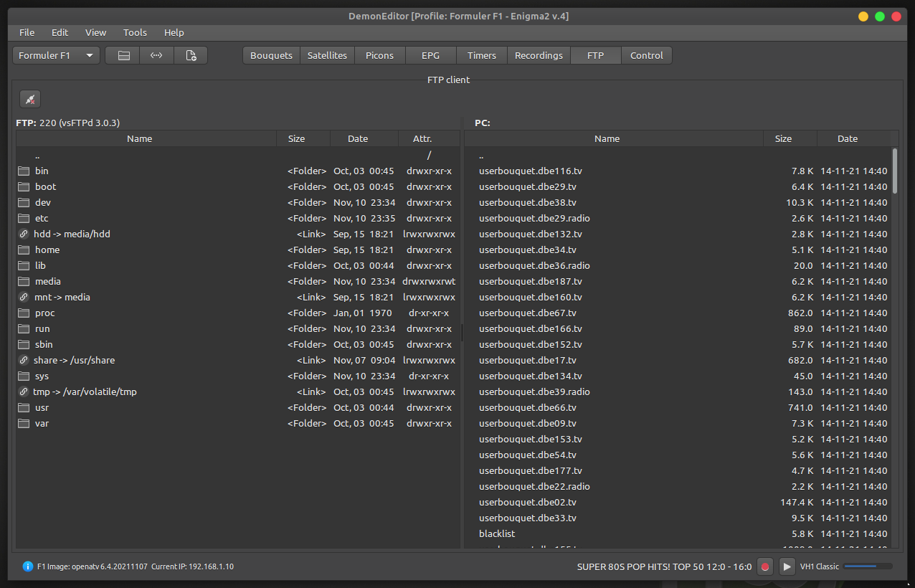Click the FTP panel Date column header
Viewport: 915px width, 588px height.
click(x=358, y=139)
